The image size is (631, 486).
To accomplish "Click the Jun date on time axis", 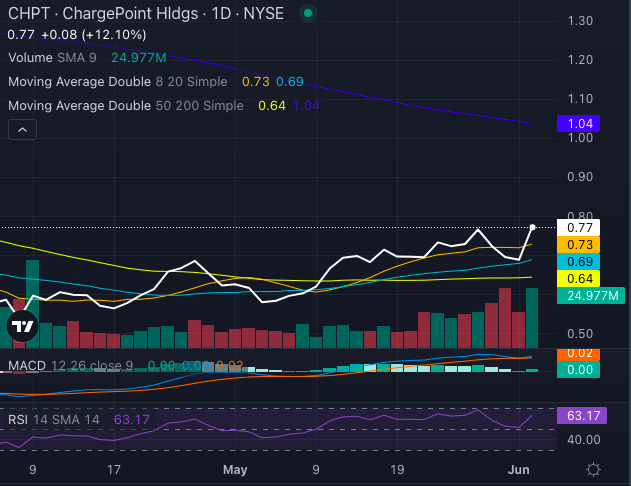I will [x=518, y=470].
